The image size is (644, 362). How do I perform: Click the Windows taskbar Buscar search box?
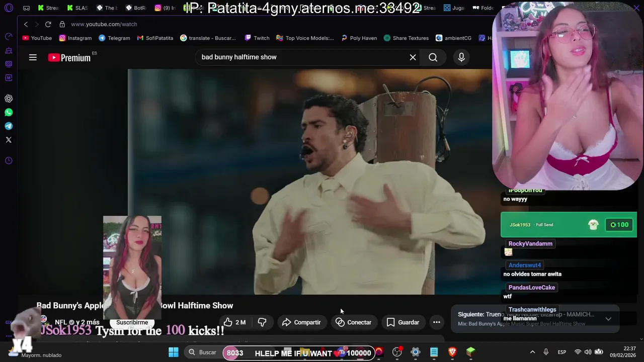tap(202, 352)
